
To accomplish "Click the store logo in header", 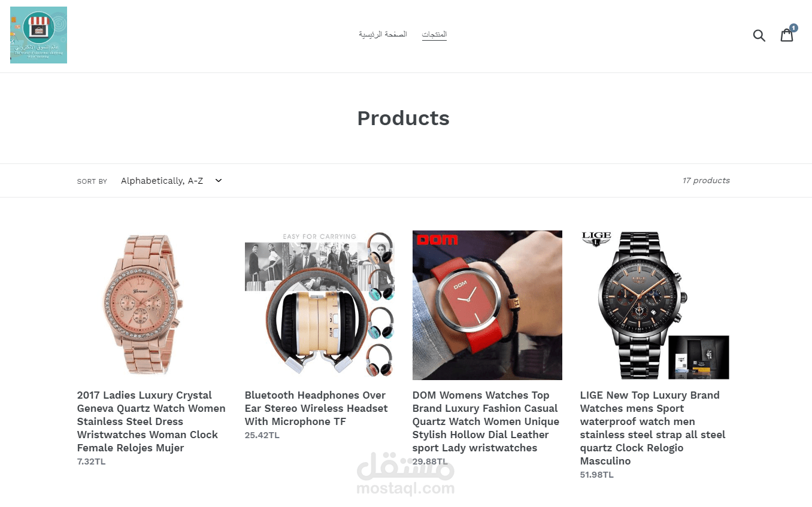I will coord(38,35).
